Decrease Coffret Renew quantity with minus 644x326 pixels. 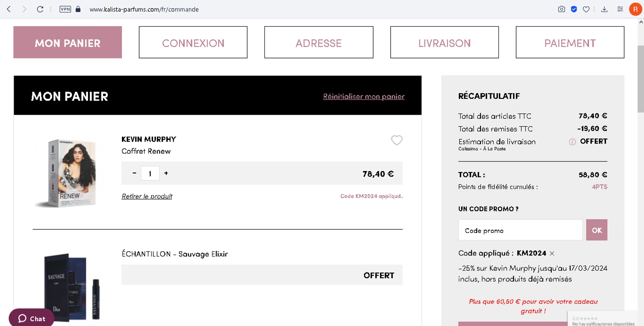[134, 173]
